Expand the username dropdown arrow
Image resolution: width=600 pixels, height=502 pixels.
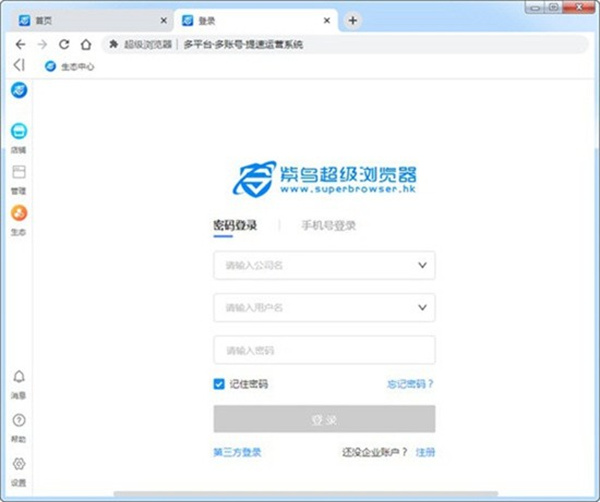[422, 307]
